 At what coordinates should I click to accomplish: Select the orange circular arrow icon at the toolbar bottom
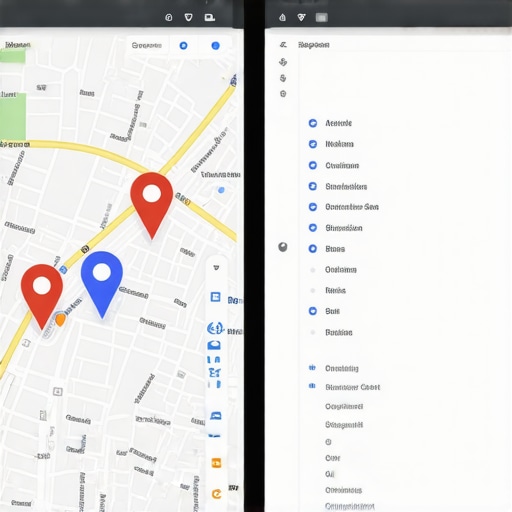(217, 494)
